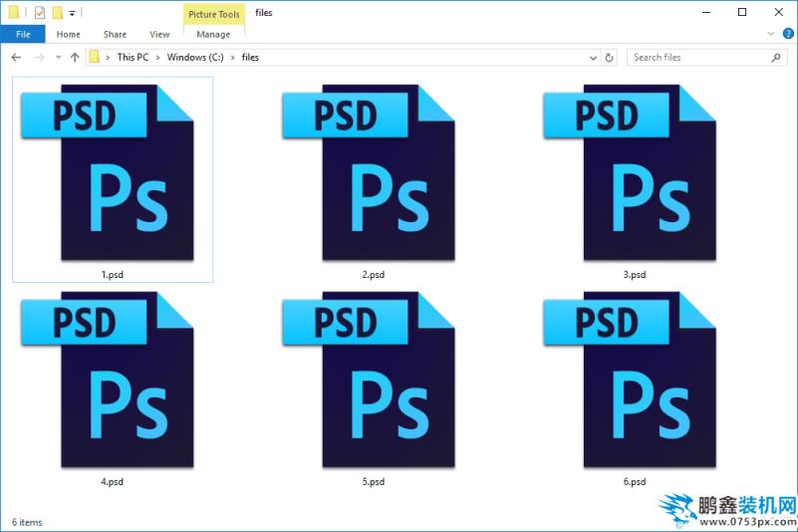
Task: Switch to the Home ribbon tab
Action: tap(68, 34)
